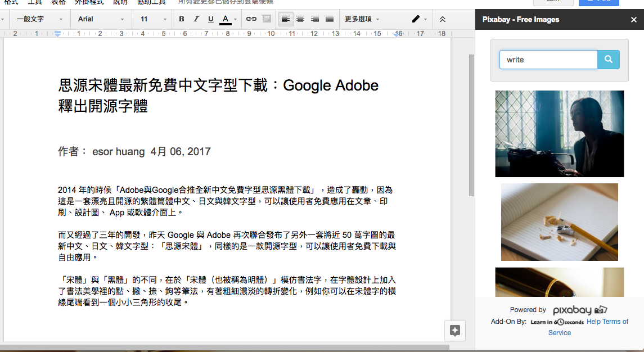Close the Pixabay Free Images panel

click(x=634, y=20)
